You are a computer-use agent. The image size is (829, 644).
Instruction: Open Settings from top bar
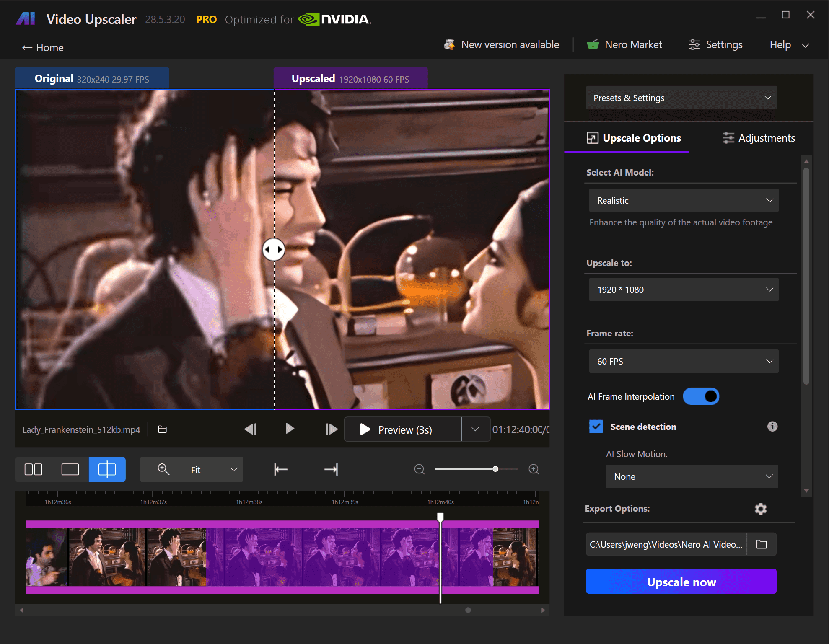click(715, 45)
